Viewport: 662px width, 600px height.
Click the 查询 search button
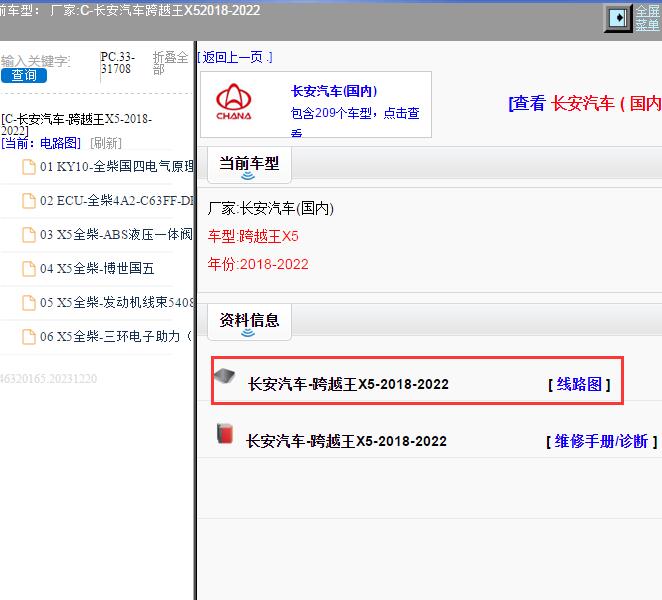point(24,75)
